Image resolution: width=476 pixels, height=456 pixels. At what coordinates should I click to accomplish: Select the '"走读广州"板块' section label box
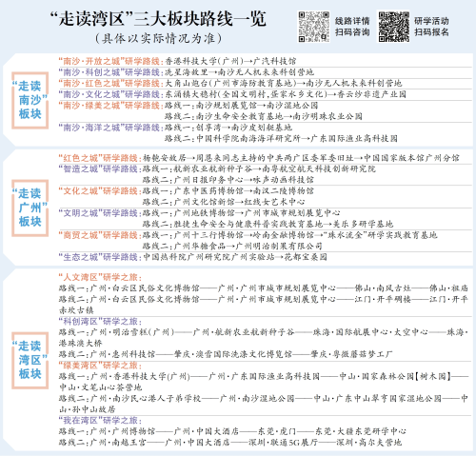click(30, 208)
